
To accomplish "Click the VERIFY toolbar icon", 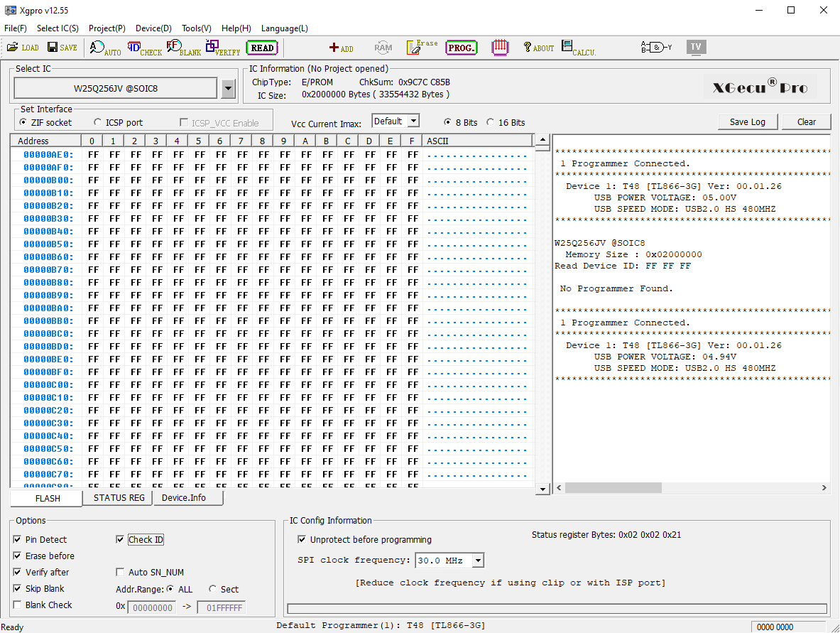I will [223, 48].
